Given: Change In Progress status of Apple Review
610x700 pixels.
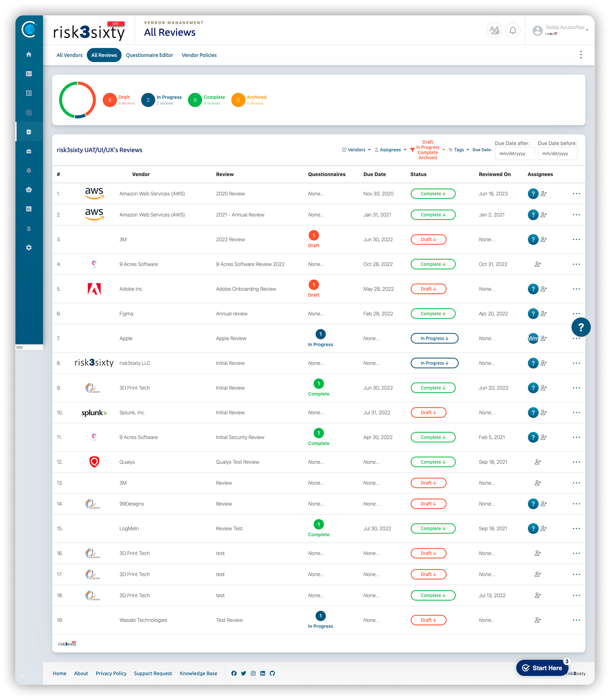Looking at the screenshot, I should (x=434, y=339).
